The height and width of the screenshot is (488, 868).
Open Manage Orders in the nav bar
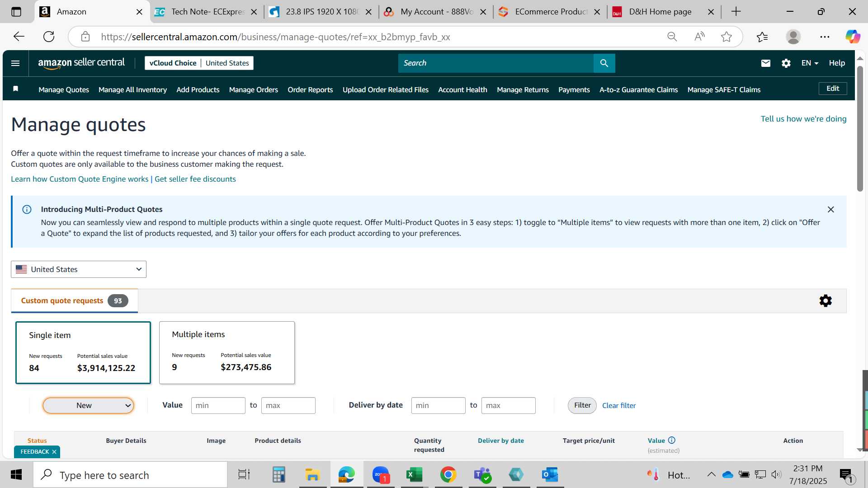pos(254,89)
